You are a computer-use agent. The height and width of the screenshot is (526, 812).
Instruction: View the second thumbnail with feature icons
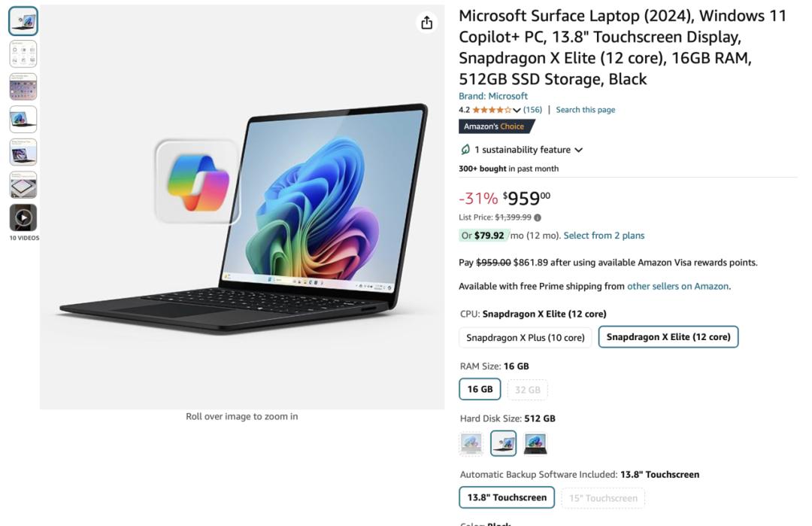(23, 54)
